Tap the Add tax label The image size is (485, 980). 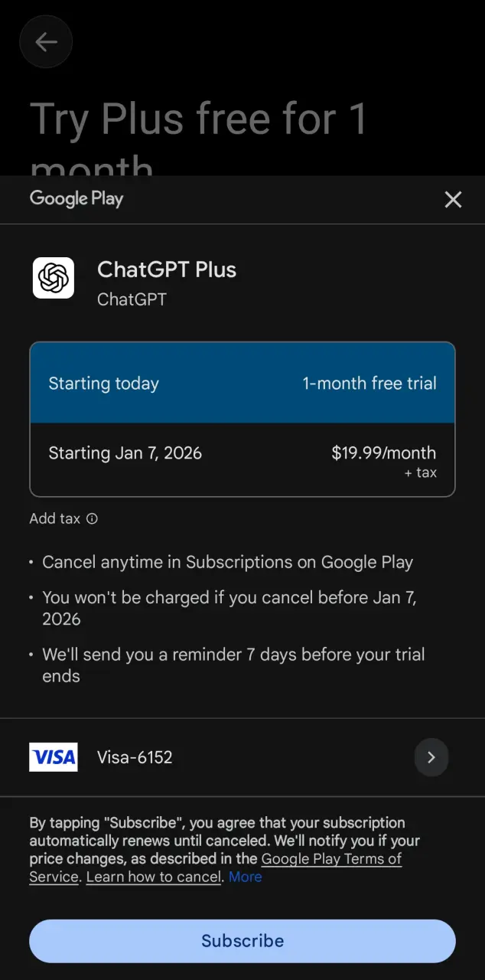54,519
